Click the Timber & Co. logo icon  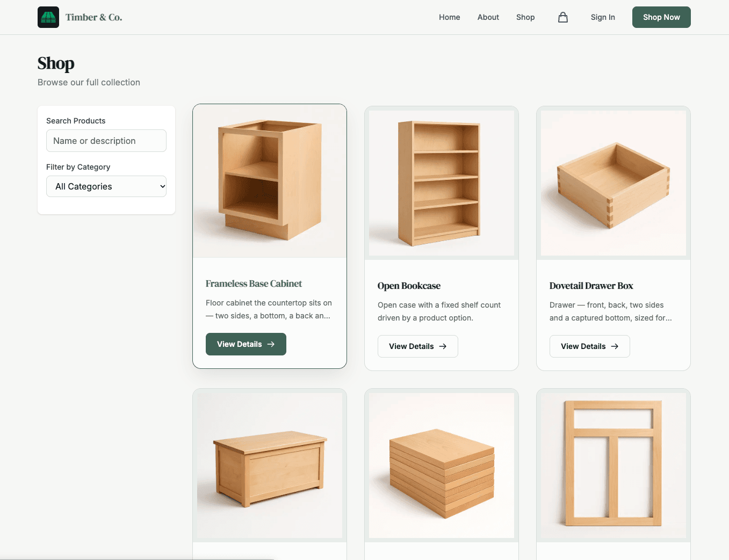[48, 17]
